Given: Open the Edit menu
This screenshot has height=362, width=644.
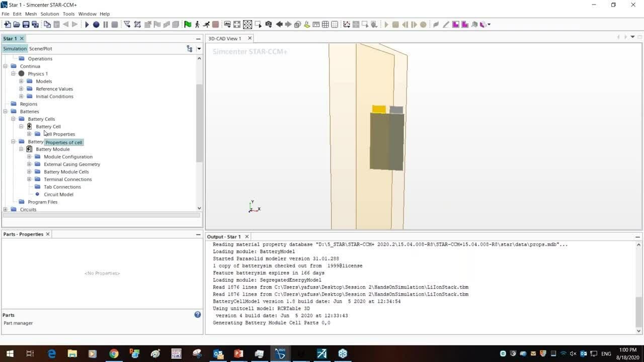Looking at the screenshot, I should [17, 14].
